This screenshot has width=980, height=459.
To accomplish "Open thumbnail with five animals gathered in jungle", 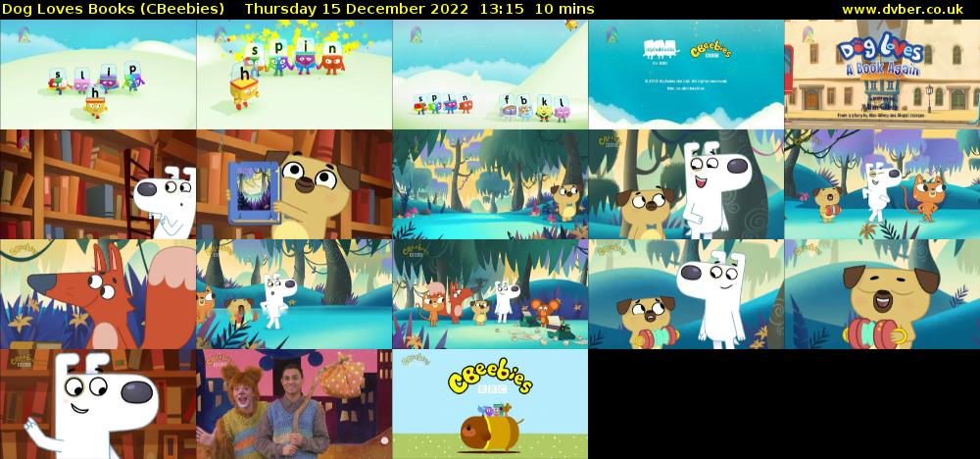I will click(x=491, y=294).
